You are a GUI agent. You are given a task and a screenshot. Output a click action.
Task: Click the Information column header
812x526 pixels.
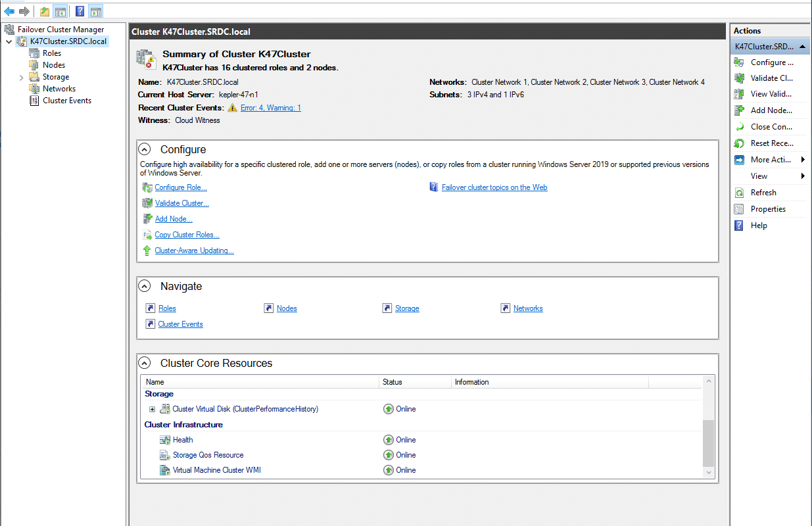(x=550, y=382)
